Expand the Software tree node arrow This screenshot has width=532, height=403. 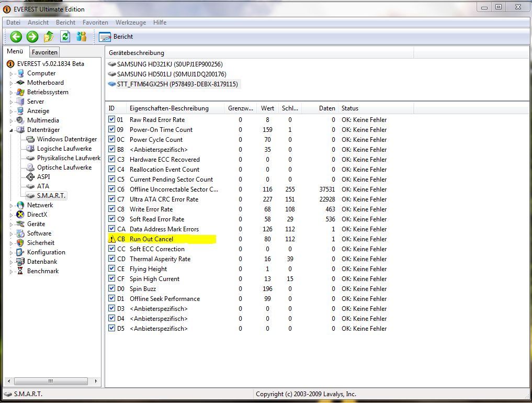click(11, 233)
